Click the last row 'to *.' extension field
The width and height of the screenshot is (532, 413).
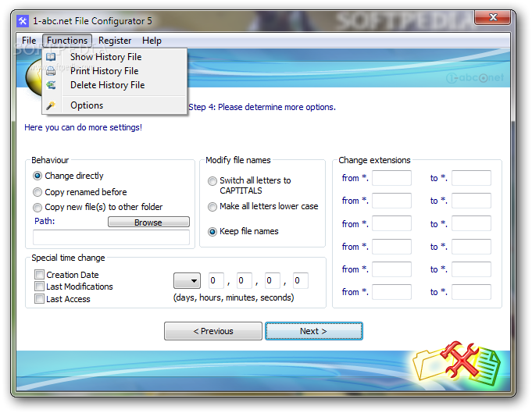471,292
